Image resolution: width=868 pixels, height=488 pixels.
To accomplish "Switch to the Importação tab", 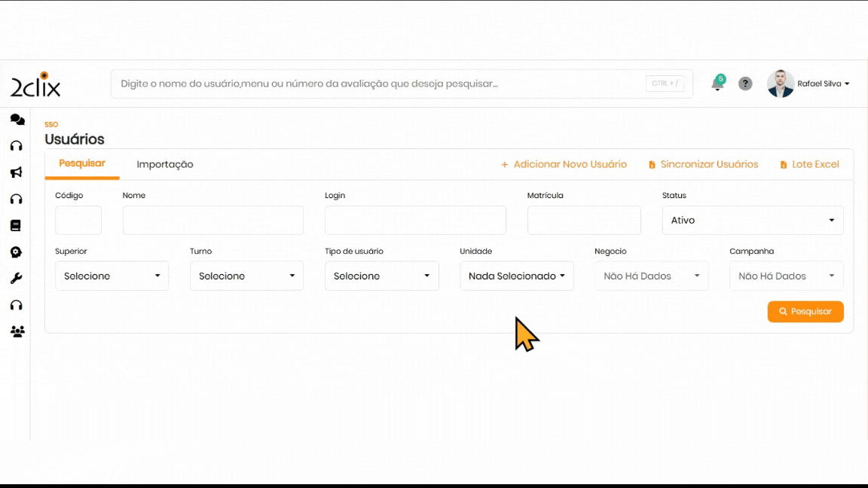I will click(x=165, y=164).
